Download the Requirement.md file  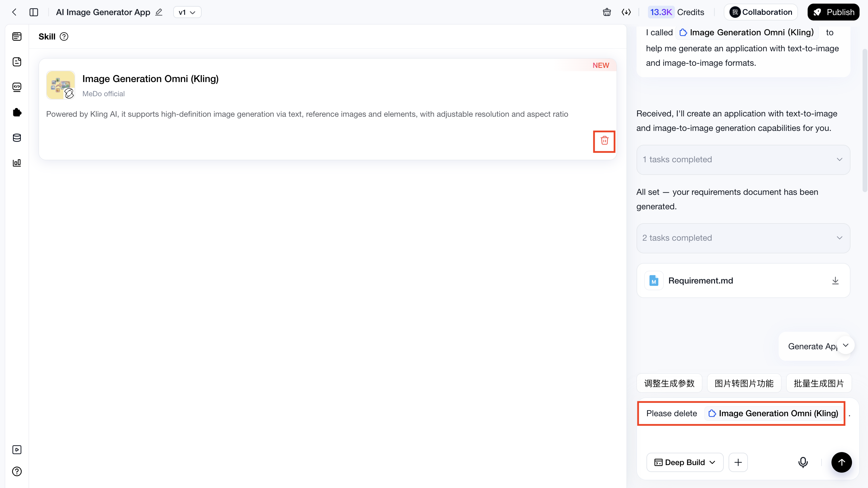click(x=835, y=280)
